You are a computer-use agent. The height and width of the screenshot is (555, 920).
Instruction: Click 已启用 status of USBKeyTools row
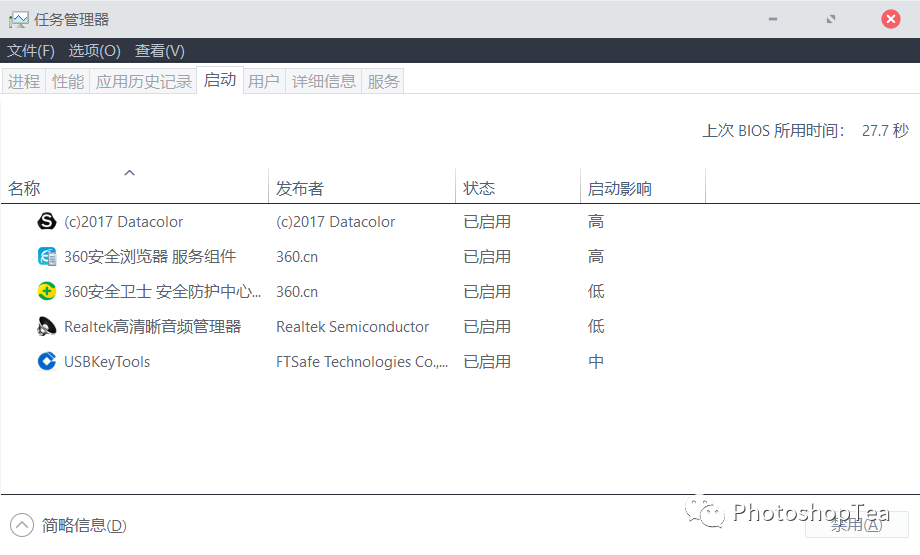[x=487, y=361]
